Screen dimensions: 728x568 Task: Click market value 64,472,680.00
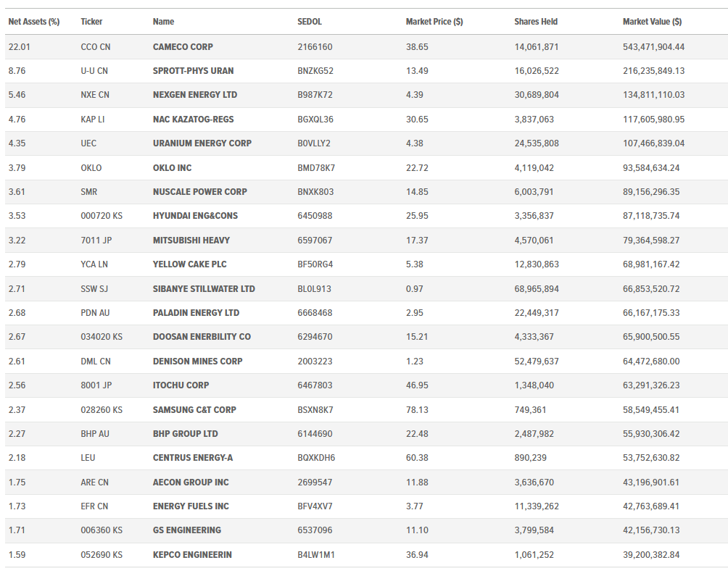click(x=651, y=361)
